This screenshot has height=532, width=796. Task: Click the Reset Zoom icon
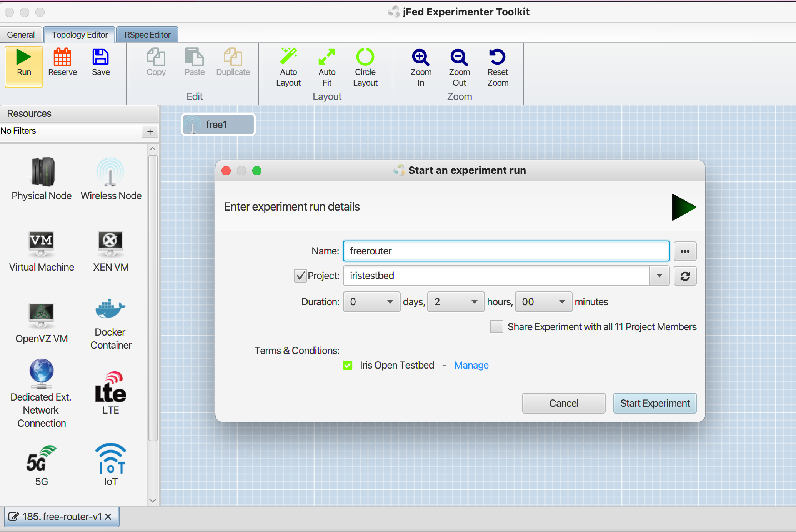click(x=498, y=57)
